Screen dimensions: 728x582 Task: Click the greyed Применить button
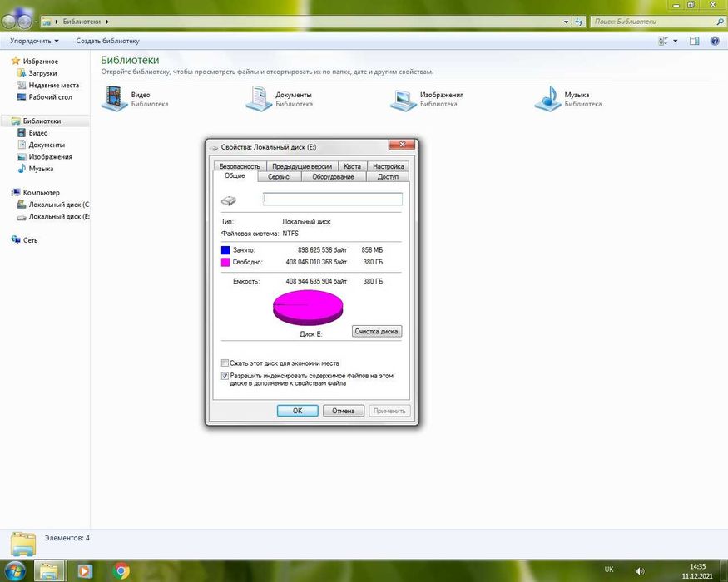click(389, 411)
